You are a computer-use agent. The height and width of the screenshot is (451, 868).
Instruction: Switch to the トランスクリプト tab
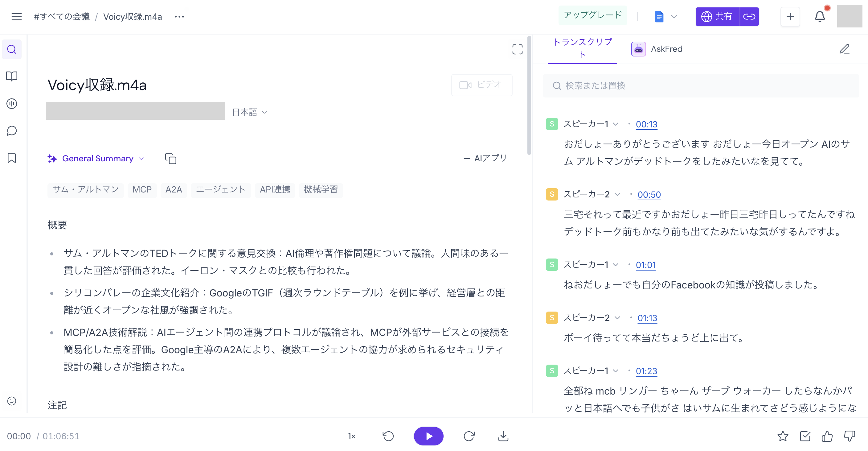click(582, 48)
